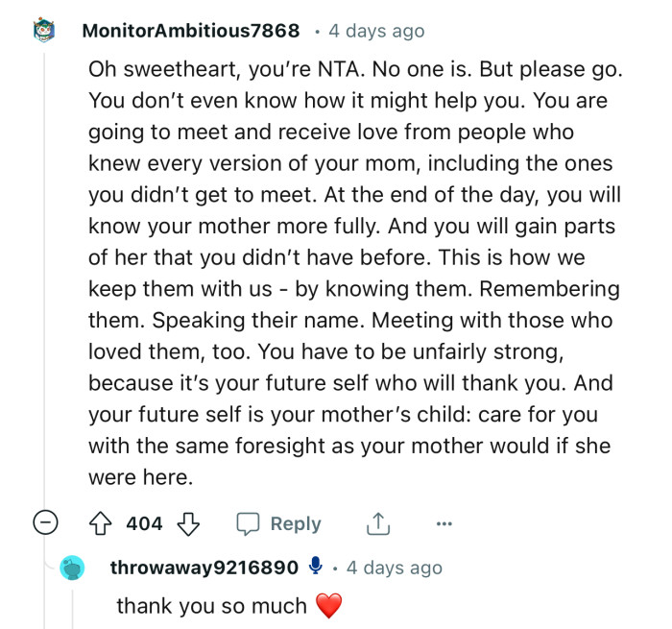Open the three-dot more options menu
Screen dimensions: 672x629
pyautogui.click(x=443, y=523)
